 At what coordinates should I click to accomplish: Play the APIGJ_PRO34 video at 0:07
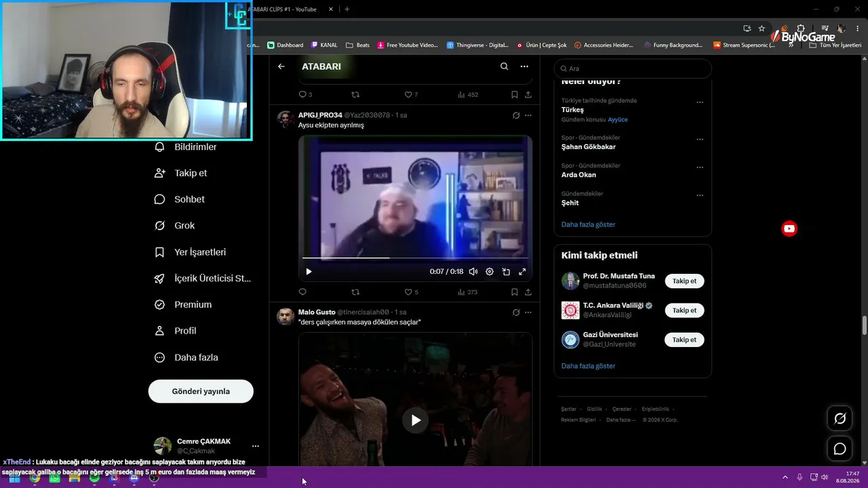(309, 272)
